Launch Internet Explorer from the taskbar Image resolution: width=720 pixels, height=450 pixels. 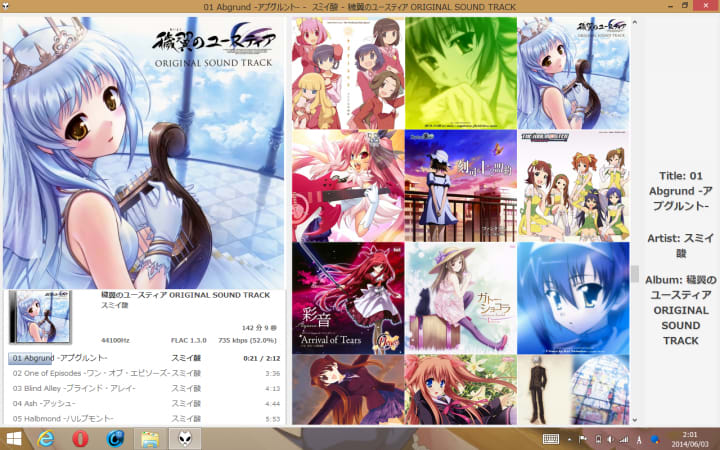tap(46, 439)
